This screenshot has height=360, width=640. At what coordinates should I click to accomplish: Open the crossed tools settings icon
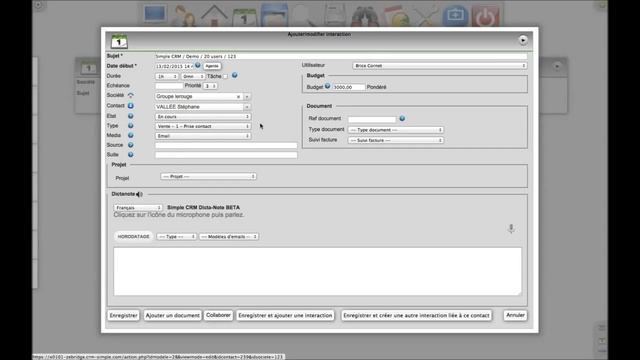point(427,16)
